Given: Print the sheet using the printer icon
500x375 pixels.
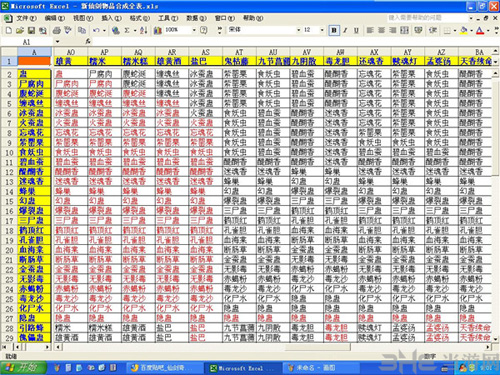Looking at the screenshot, I should (57, 31).
